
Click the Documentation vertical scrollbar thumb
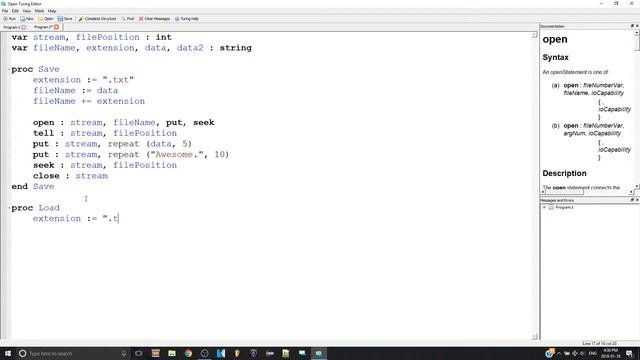click(x=637, y=42)
